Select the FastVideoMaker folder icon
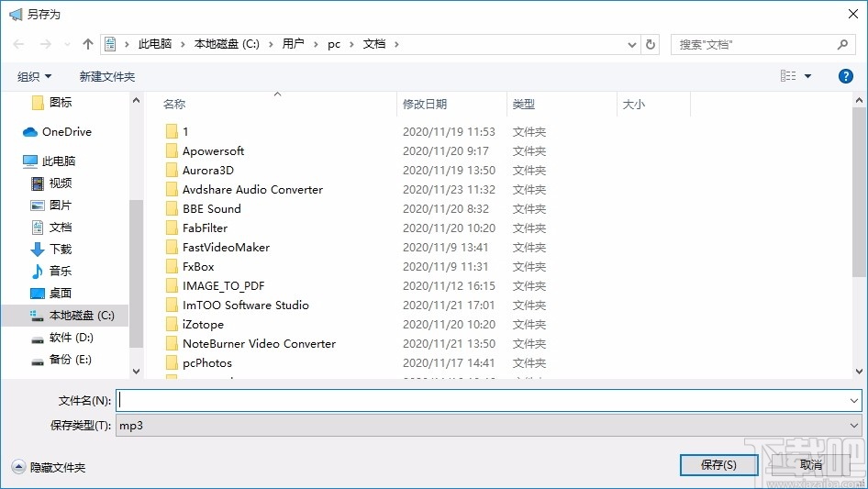 [x=172, y=247]
